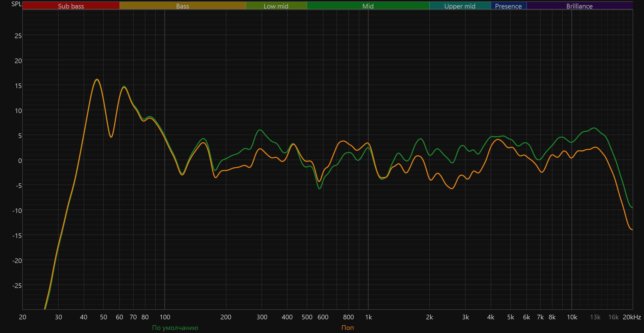Toggle the orange Поп legend entry

348,328
